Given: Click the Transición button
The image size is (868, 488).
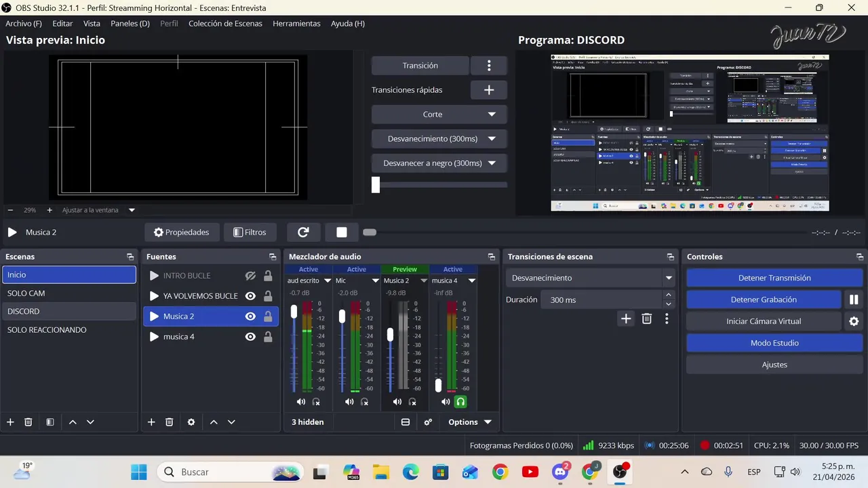Looking at the screenshot, I should (x=420, y=66).
